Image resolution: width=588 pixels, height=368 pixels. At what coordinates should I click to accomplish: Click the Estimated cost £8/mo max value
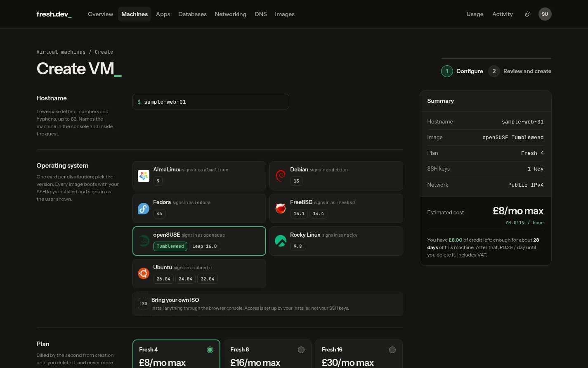(518, 211)
